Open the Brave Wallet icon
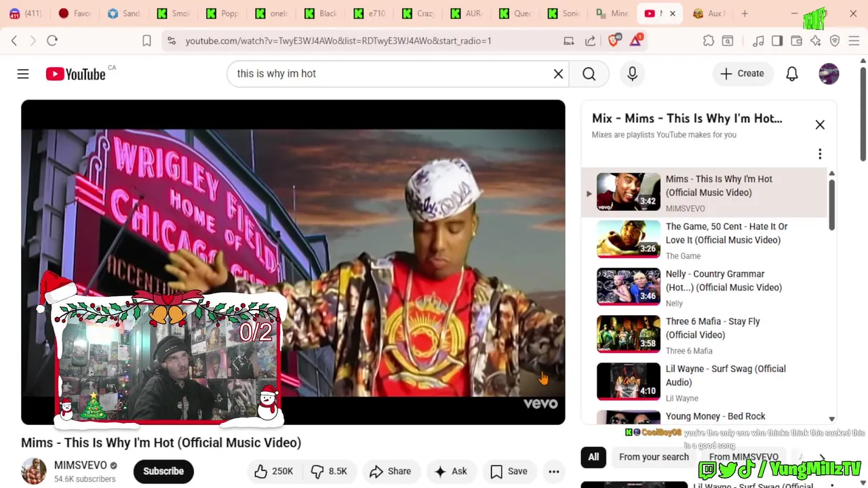This screenshot has width=868, height=488. 797,41
